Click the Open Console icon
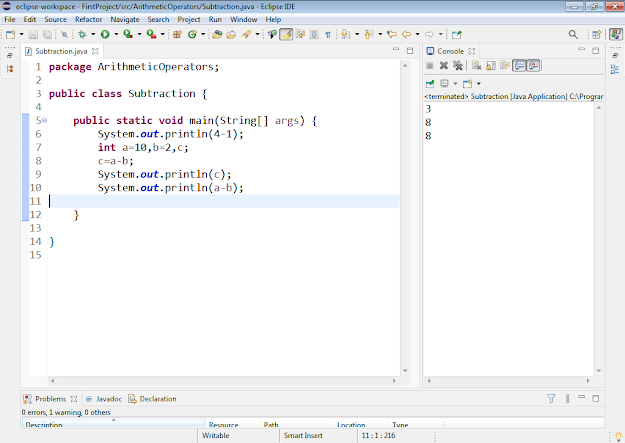Screen dimensions: 625x443 pos(468,84)
